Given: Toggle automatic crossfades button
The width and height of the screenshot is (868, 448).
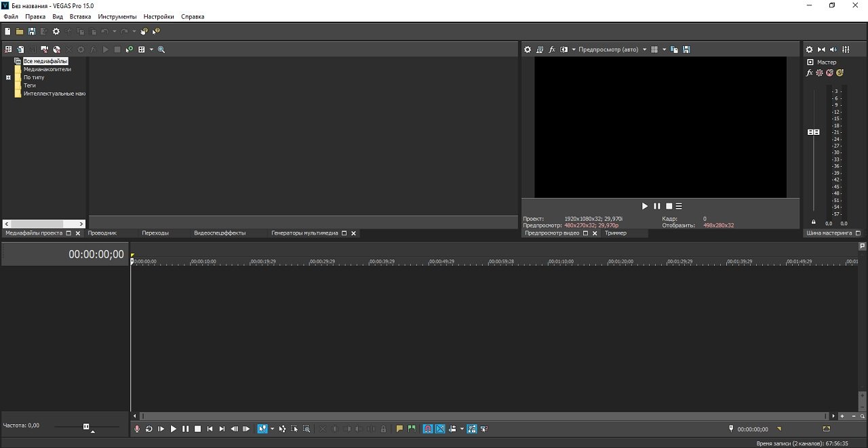Looking at the screenshot, I should click(x=439, y=429).
